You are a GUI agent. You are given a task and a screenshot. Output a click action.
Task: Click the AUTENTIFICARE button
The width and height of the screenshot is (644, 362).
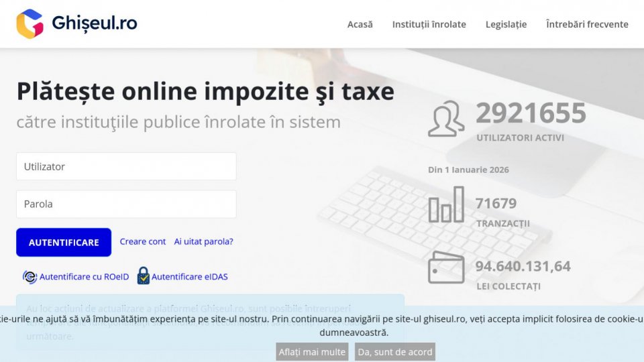64,242
